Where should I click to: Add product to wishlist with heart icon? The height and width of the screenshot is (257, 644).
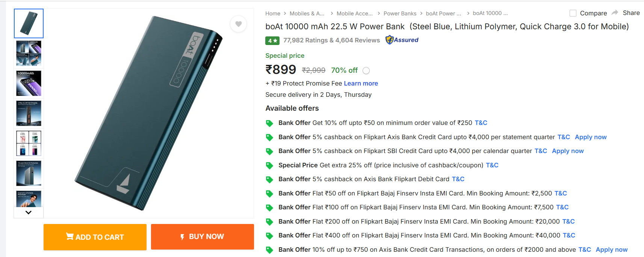(x=238, y=24)
